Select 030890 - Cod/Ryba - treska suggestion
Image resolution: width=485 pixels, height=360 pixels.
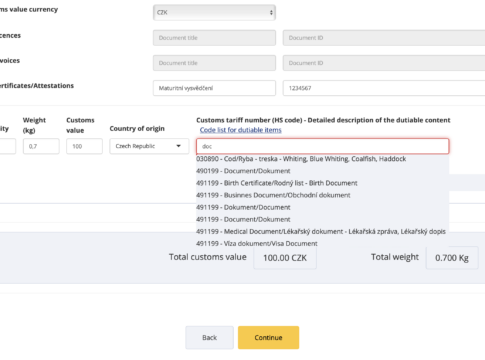click(x=322, y=159)
